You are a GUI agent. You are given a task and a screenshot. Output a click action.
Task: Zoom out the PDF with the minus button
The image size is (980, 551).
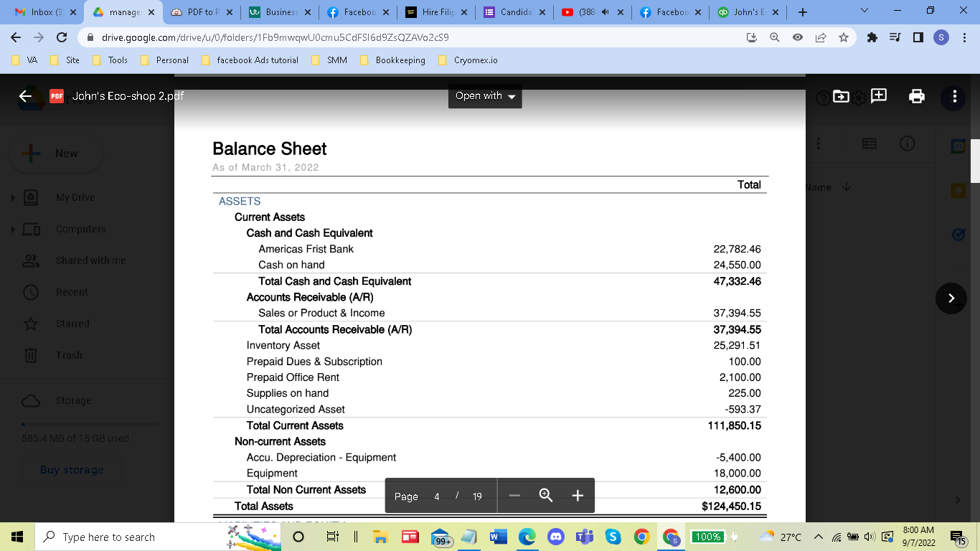tap(514, 496)
